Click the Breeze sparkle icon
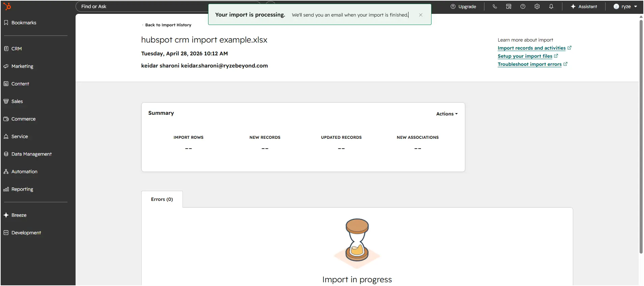This screenshot has width=644, height=286. pyautogui.click(x=6, y=215)
